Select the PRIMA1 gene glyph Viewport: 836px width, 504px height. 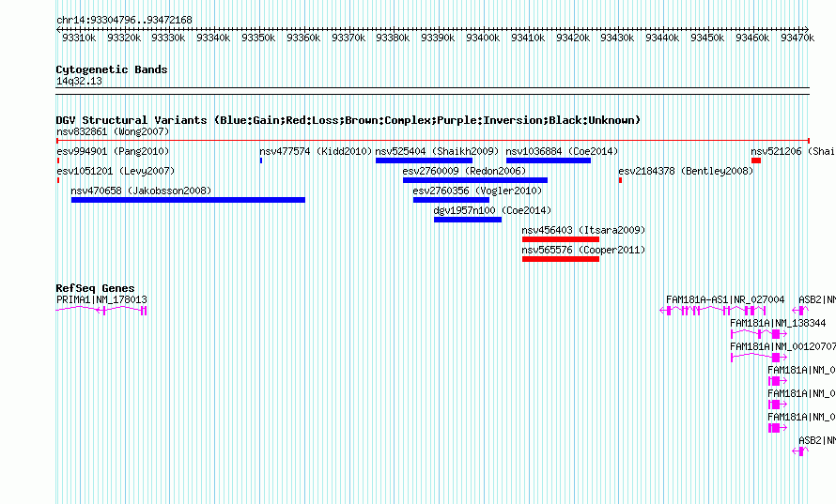coord(101,311)
